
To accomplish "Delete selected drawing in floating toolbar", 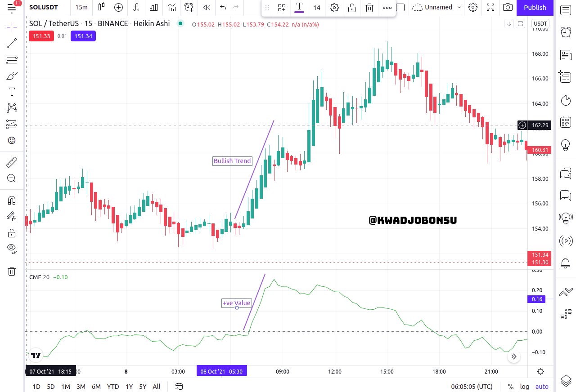I will 369,8.
